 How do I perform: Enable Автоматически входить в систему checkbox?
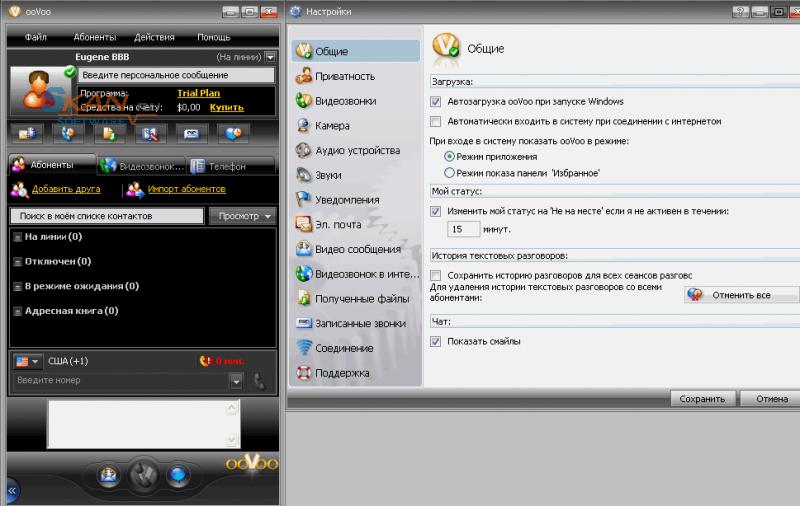[x=435, y=121]
